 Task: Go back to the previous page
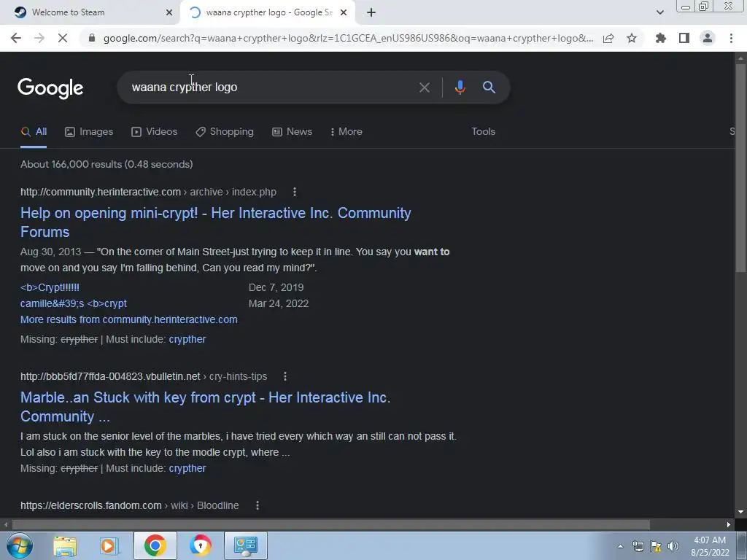pyautogui.click(x=16, y=38)
